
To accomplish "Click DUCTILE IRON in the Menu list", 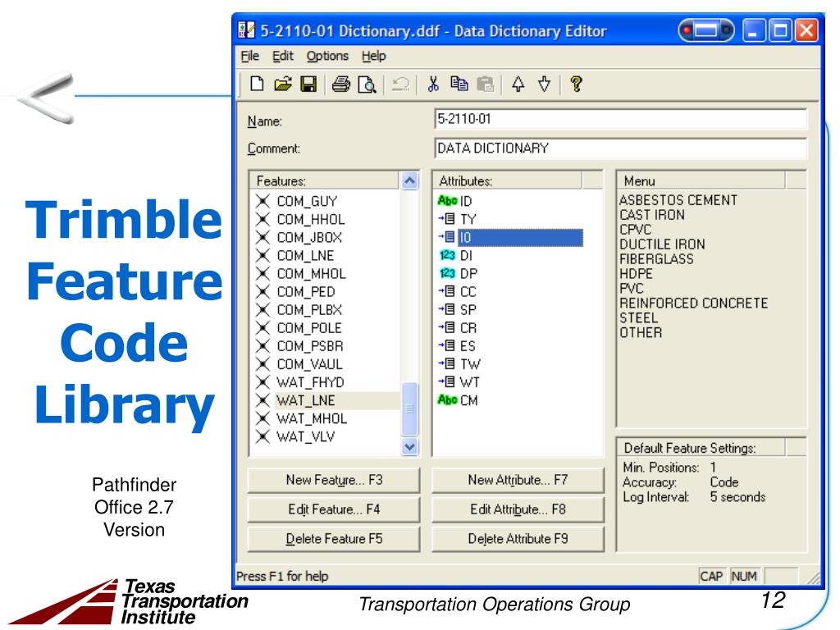I will tap(662, 244).
